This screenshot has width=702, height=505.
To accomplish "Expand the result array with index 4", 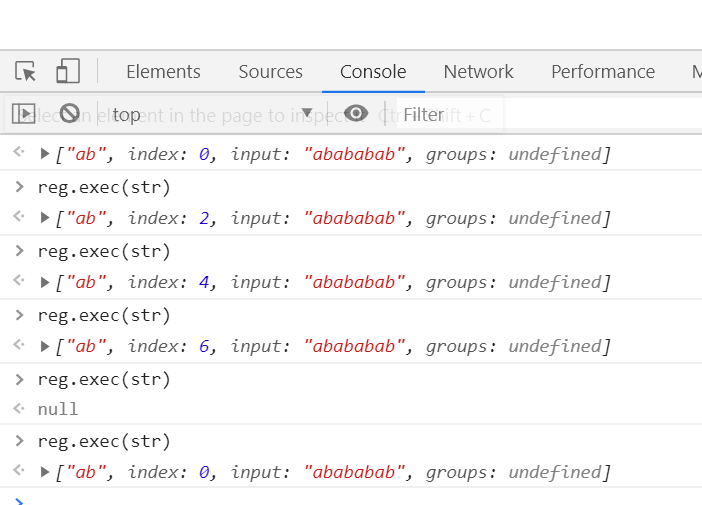I will (x=44, y=282).
